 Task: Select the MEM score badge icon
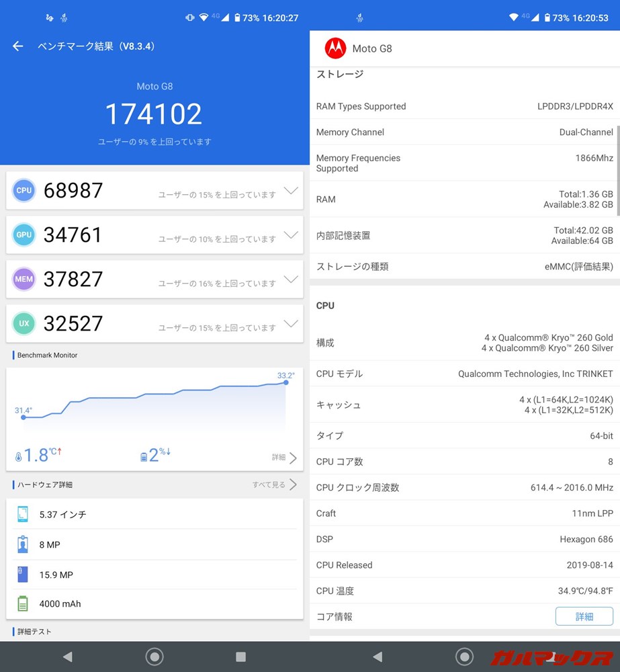point(24,279)
